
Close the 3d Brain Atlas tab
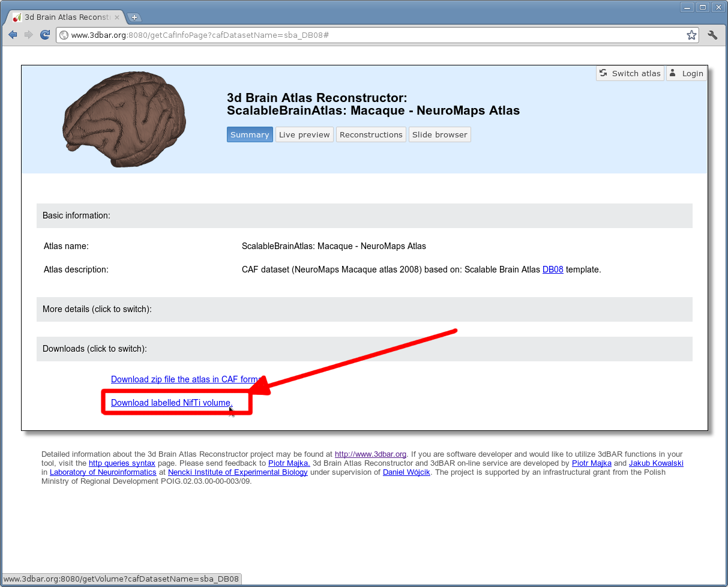(117, 17)
